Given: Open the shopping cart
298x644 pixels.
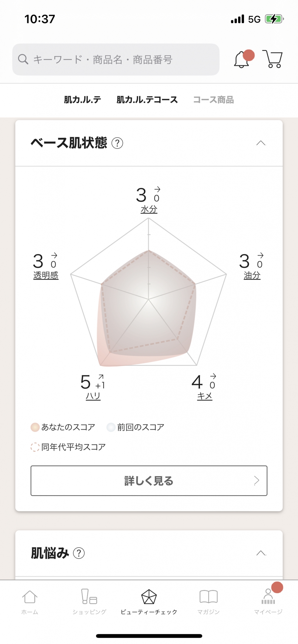Looking at the screenshot, I should click(273, 59).
